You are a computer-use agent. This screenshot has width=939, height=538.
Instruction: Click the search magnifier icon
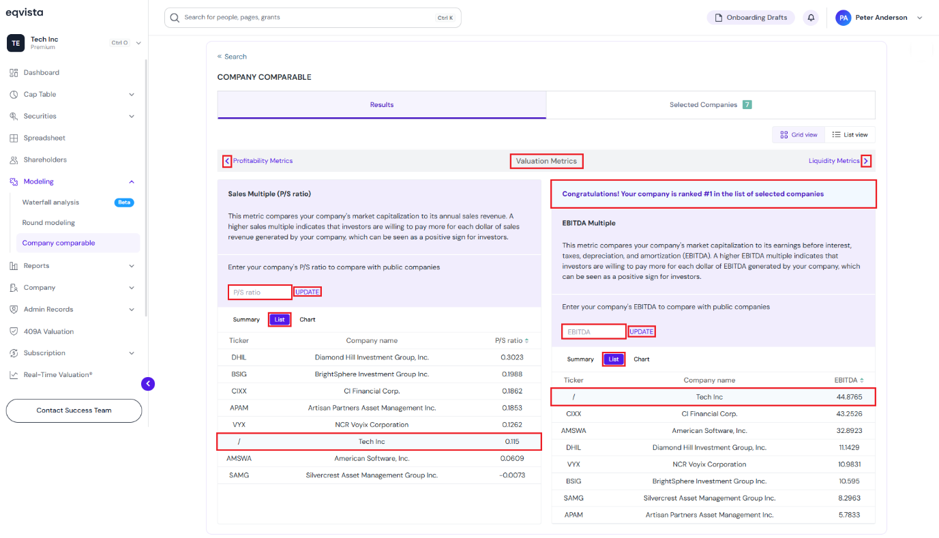[174, 17]
